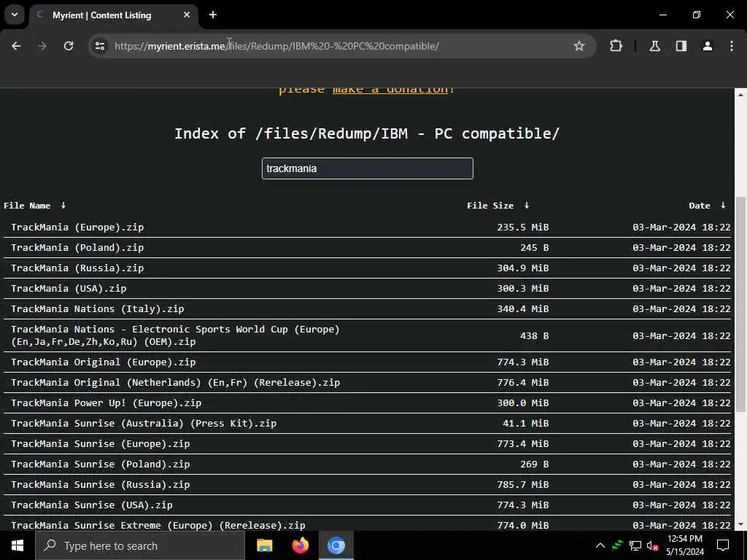This screenshot has height=560, width=747.
Task: Click the forward navigation arrow
Action: 42,46
